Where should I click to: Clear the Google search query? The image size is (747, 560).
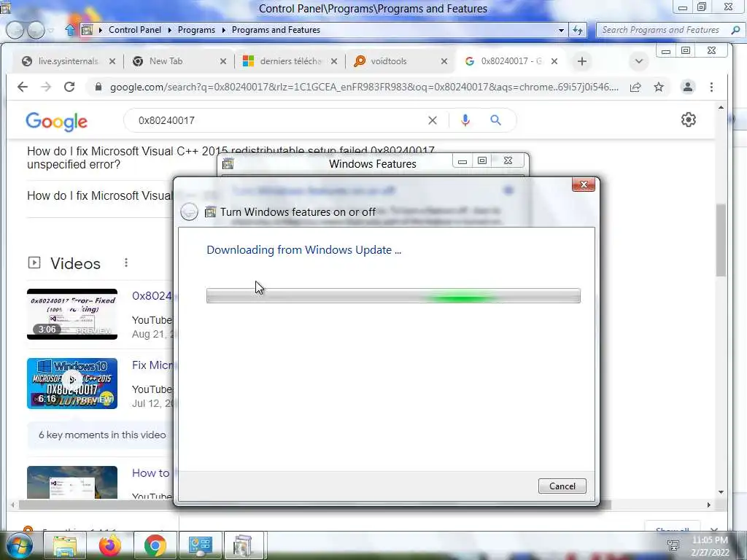point(432,120)
